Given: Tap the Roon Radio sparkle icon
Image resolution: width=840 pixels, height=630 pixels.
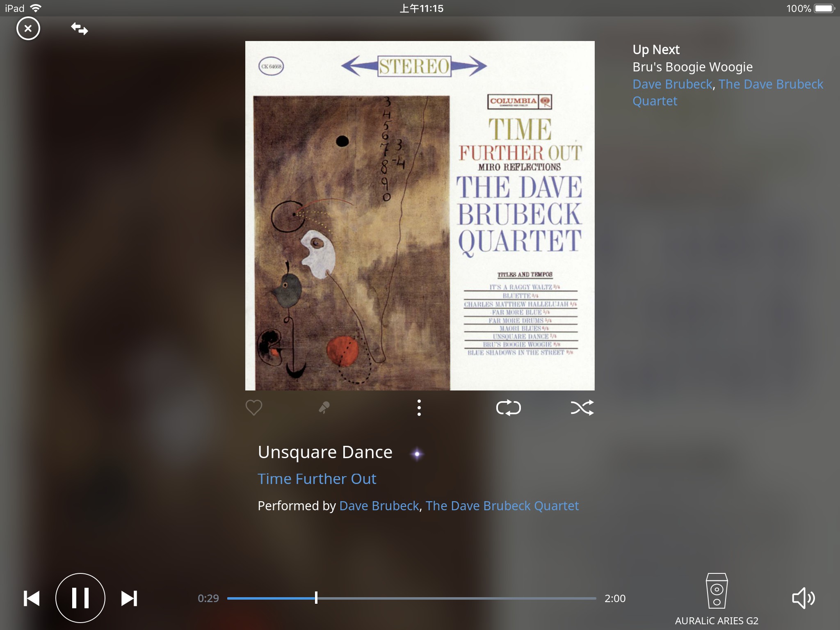Looking at the screenshot, I should 417,454.
